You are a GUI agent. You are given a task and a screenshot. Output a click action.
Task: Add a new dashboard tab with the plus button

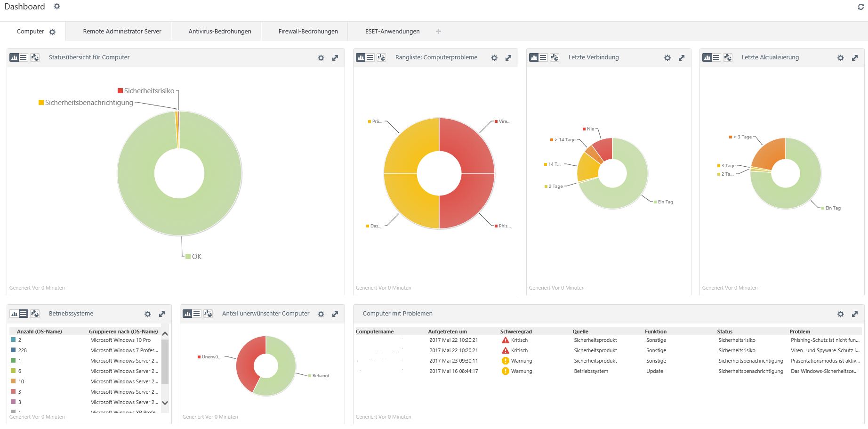pyautogui.click(x=438, y=31)
